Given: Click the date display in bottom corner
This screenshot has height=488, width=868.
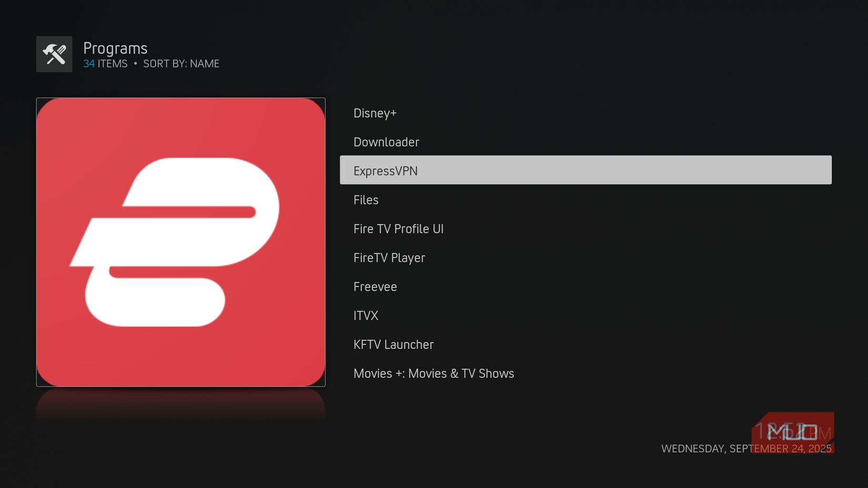Looking at the screenshot, I should pos(746,449).
